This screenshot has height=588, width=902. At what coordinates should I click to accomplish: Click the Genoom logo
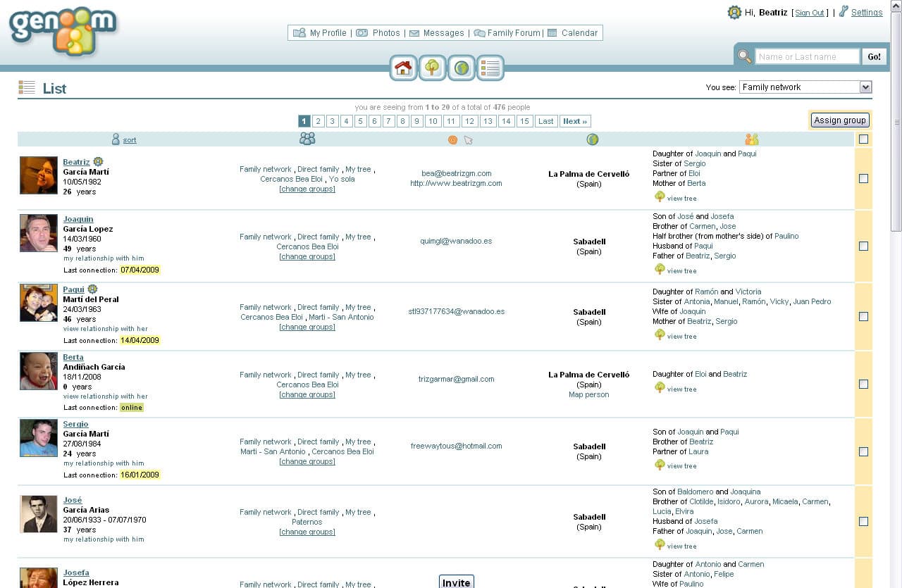click(63, 32)
